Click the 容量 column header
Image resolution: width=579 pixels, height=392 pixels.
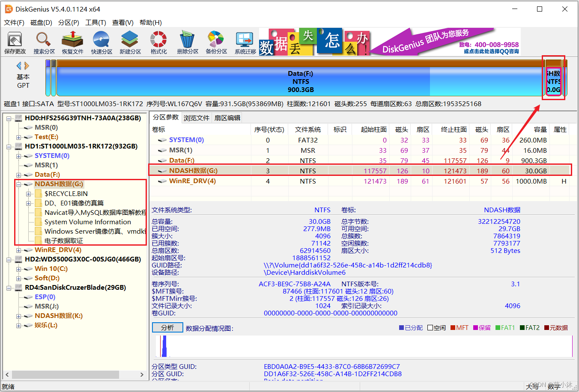pos(531,129)
